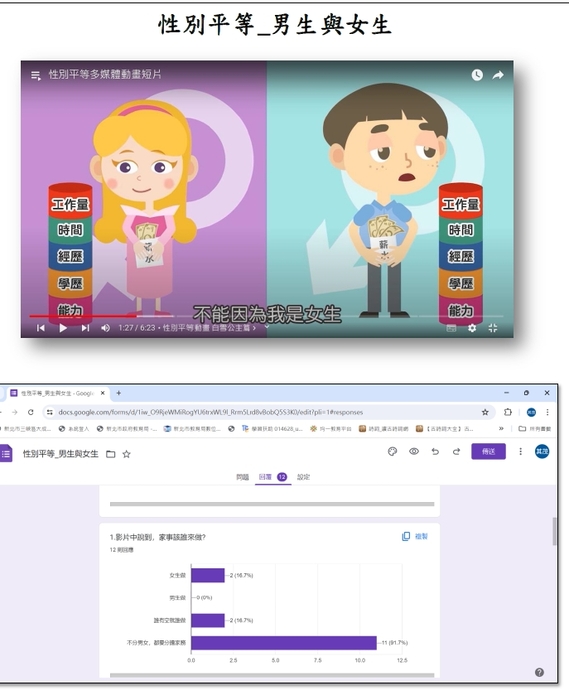
Task: Open the 新北市政府教育局 bookmark
Action: pos(127,429)
